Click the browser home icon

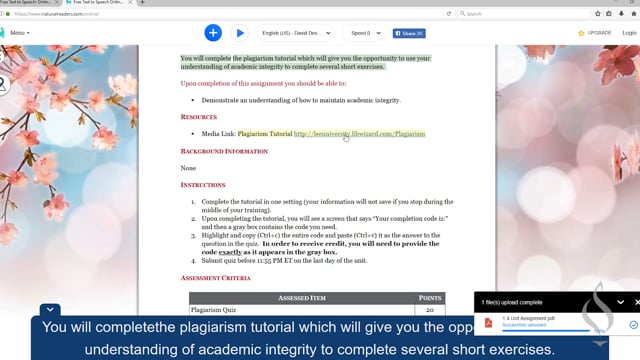click(x=633, y=13)
